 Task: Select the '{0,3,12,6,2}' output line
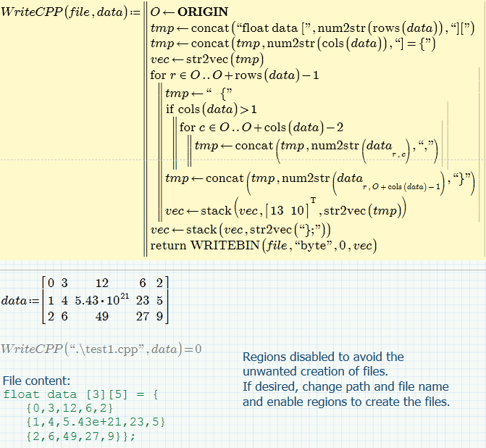pos(70,408)
